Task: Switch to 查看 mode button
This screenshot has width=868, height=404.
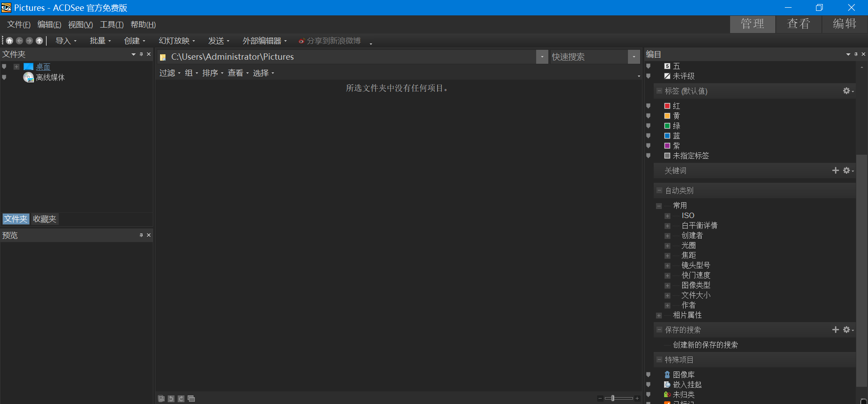Action: pos(798,24)
